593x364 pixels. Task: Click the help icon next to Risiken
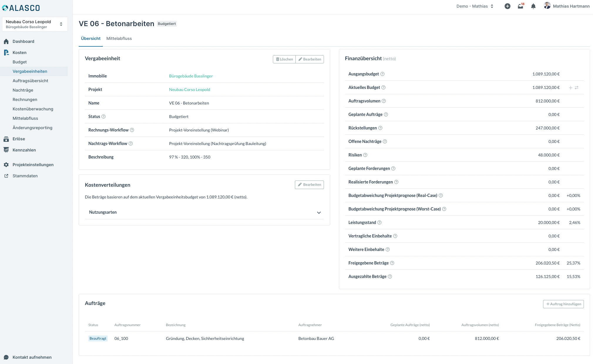(x=365, y=155)
